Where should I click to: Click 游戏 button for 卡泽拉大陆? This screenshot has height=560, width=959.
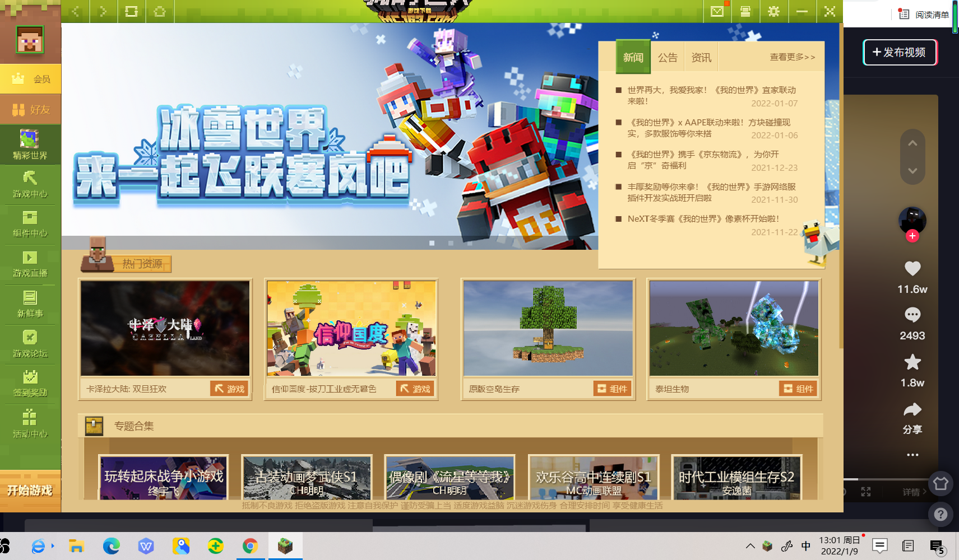(x=229, y=389)
